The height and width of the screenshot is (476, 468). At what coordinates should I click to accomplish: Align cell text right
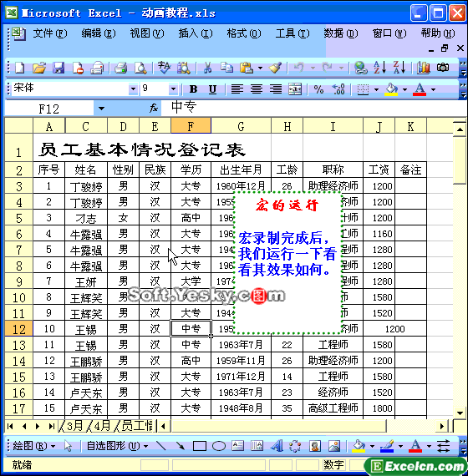(x=276, y=89)
